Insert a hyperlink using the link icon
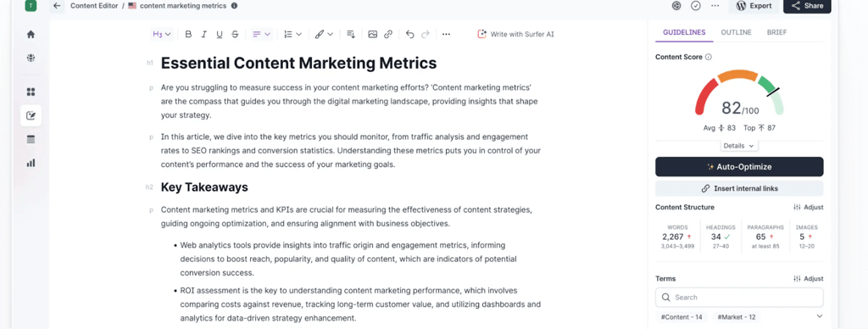Screen dimensions: 868x329 pos(388,34)
